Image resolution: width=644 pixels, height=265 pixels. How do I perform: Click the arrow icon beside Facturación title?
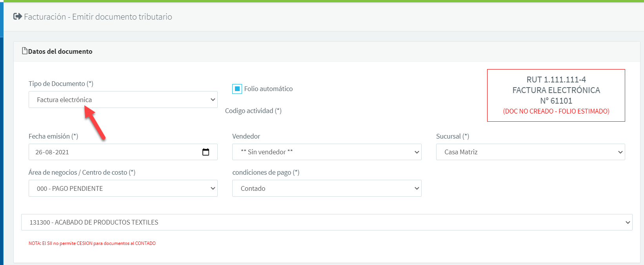pyautogui.click(x=17, y=16)
